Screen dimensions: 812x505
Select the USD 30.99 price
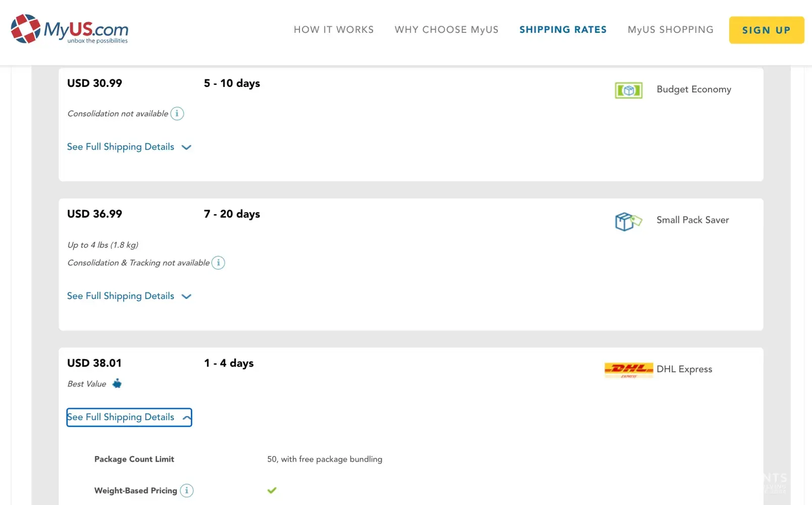click(x=94, y=83)
